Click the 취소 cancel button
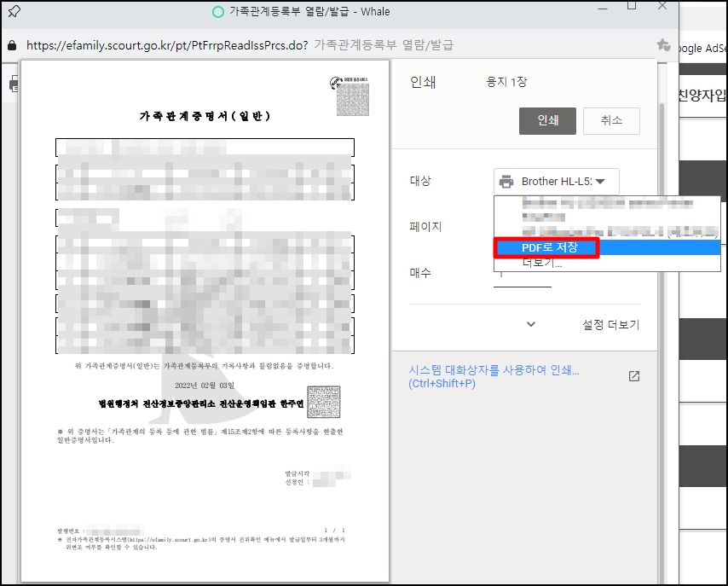 (611, 120)
